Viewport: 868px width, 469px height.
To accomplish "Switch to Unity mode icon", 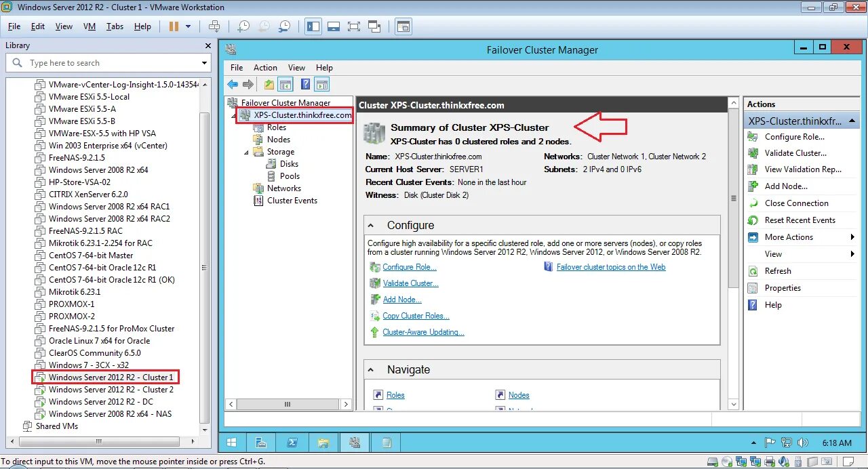I will [x=374, y=26].
